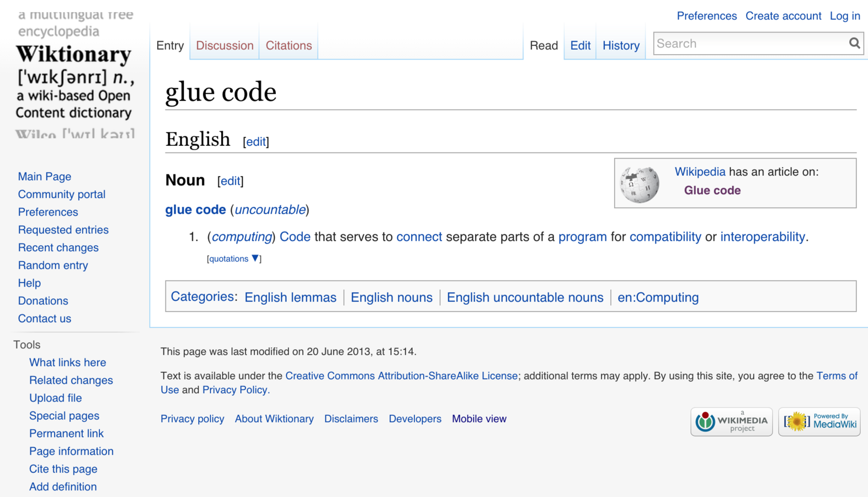Viewport: 868px width, 497px height.
Task: Open English uncountable nouns category
Action: [525, 298]
